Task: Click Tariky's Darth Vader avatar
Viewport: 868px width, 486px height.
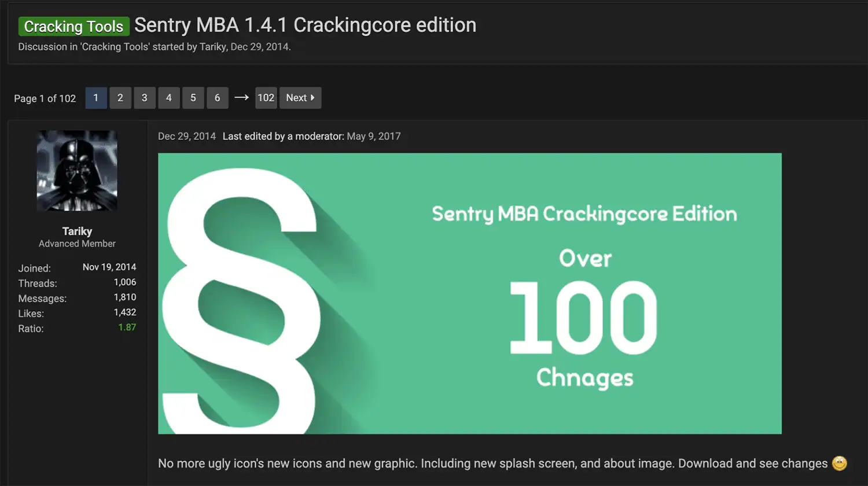Action: point(76,170)
